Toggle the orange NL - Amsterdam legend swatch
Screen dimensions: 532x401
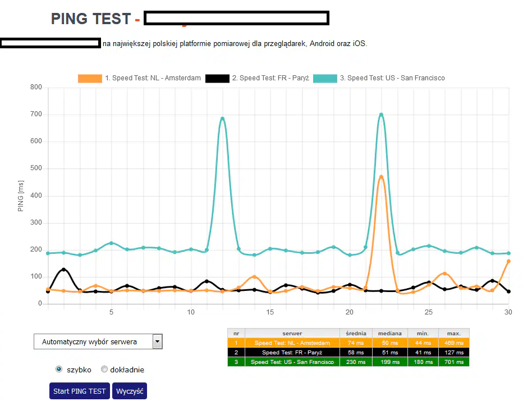[90, 79]
